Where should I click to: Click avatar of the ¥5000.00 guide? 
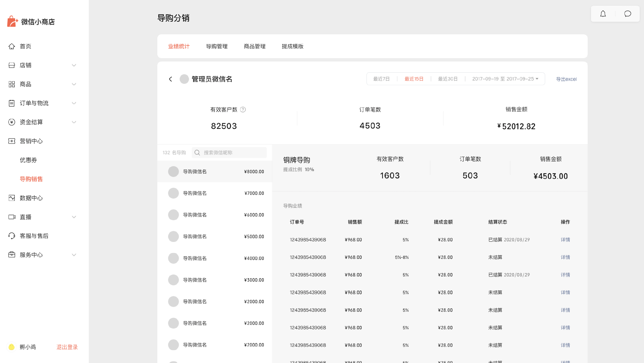(173, 236)
